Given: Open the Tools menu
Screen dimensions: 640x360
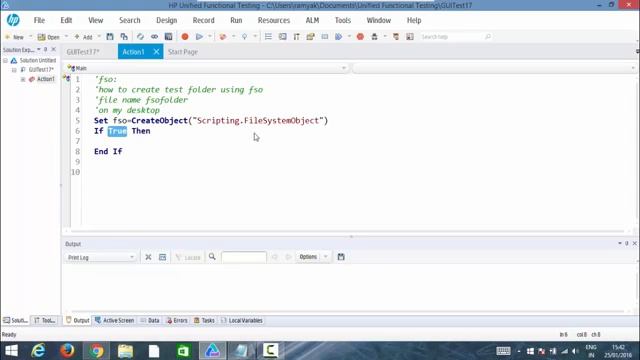Looking at the screenshot, I should tap(342, 20).
